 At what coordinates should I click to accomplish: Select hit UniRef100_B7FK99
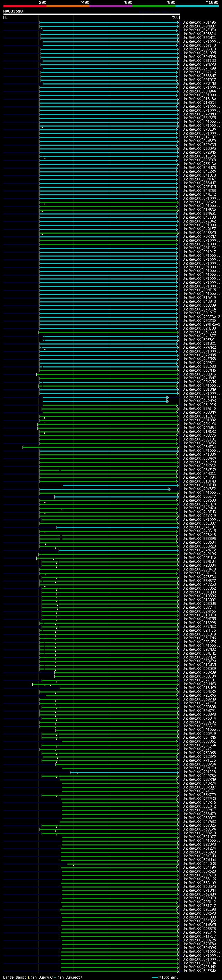tap(199, 68)
